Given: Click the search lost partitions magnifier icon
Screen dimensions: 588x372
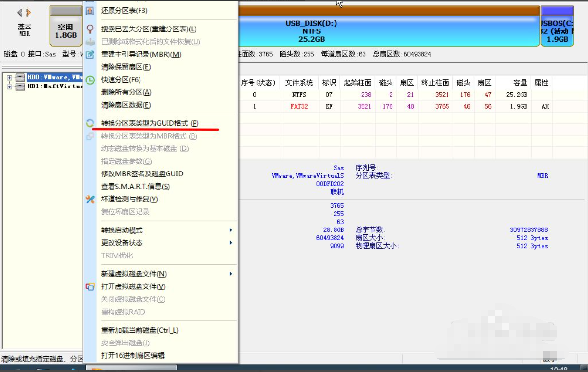Looking at the screenshot, I should (x=90, y=29).
